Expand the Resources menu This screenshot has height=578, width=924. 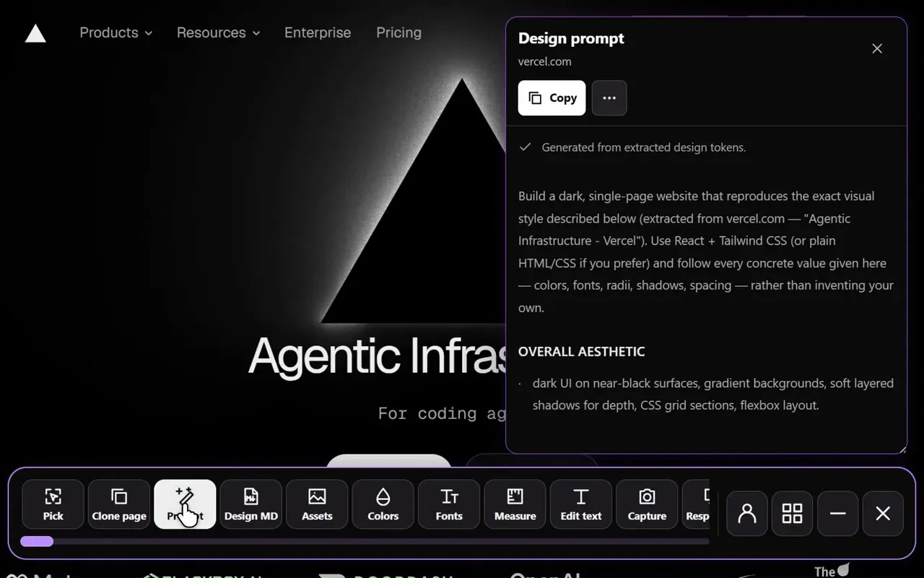[218, 33]
